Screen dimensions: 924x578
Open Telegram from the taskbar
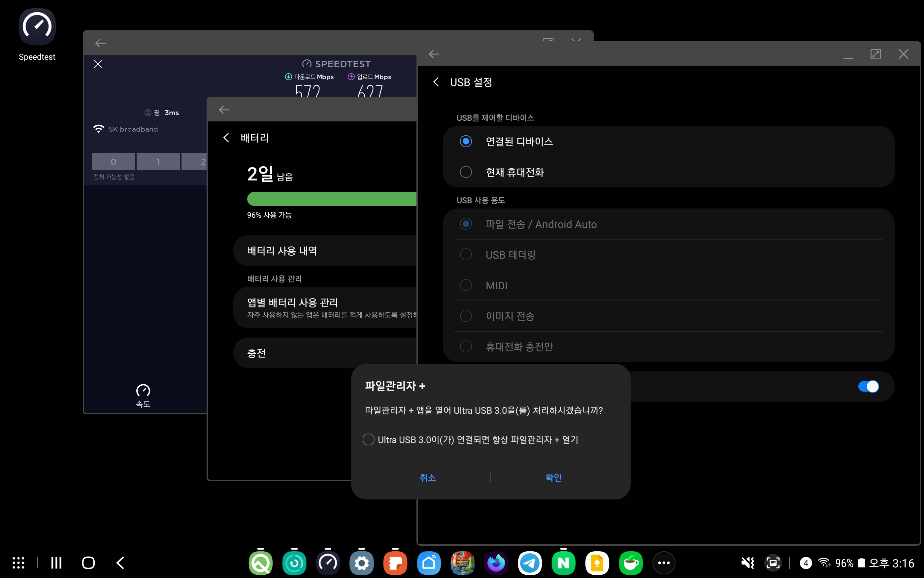[x=529, y=563]
